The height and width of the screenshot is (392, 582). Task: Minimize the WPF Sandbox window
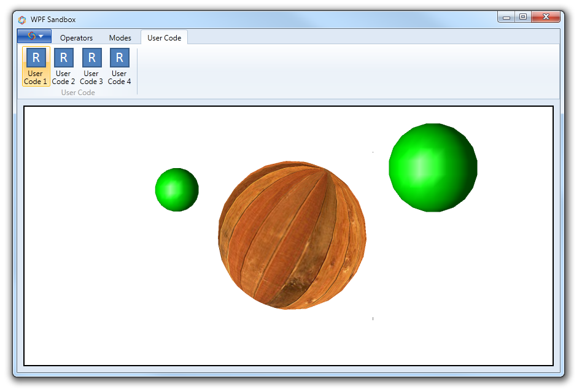coord(506,17)
